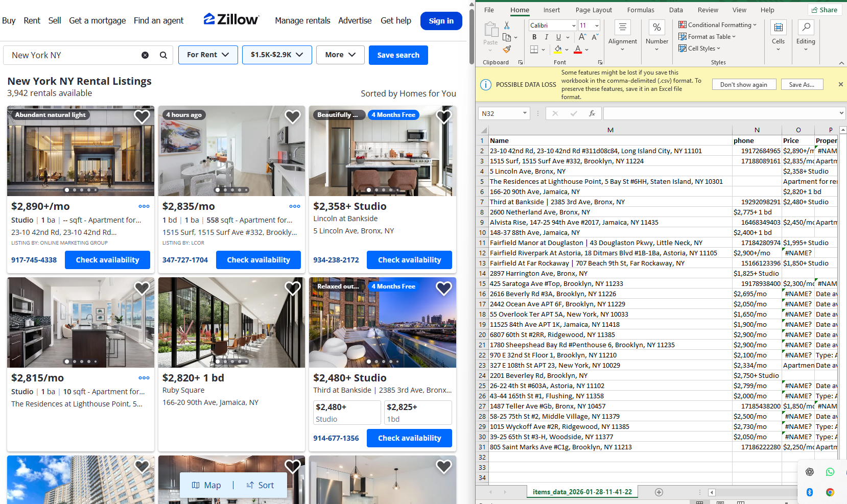Switch to the Formulas ribbon tab
Viewport: 847px width, 504px height.
point(641,10)
